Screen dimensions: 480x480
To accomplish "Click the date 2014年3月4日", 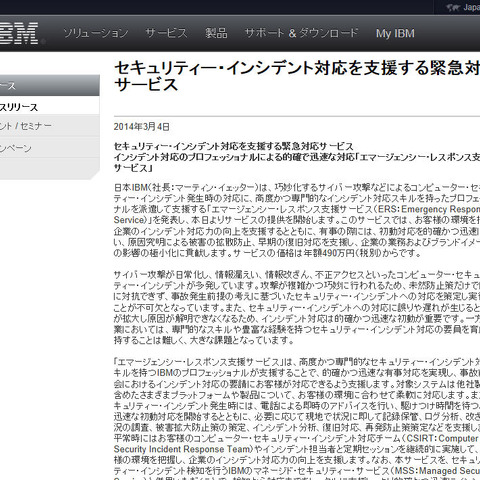I will coord(142,127).
